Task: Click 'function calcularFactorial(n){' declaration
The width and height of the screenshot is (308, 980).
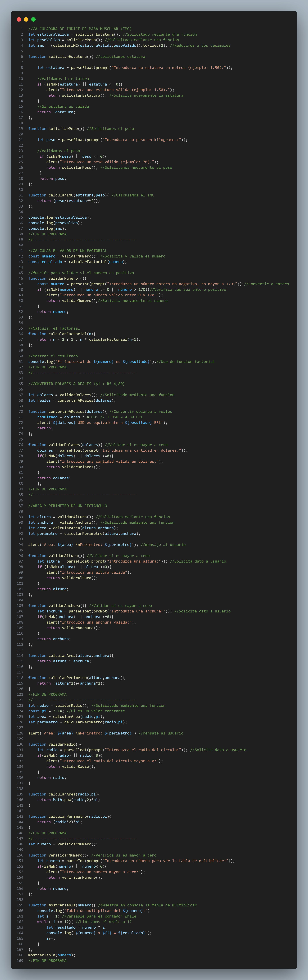Action: 62,334
